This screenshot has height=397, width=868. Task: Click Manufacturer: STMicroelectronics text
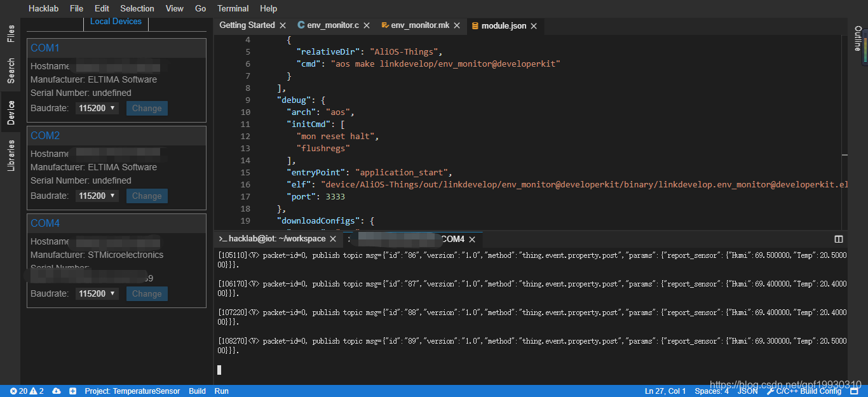(x=97, y=255)
